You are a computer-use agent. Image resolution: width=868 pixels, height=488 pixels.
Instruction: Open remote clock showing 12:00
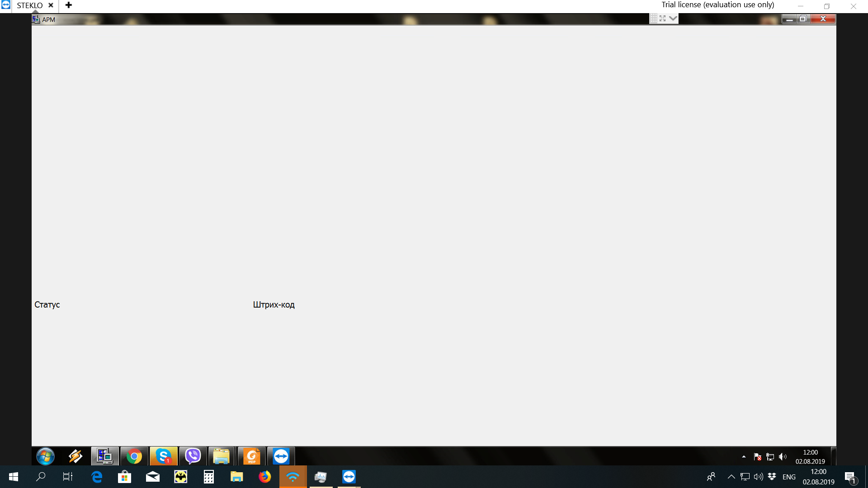810,457
